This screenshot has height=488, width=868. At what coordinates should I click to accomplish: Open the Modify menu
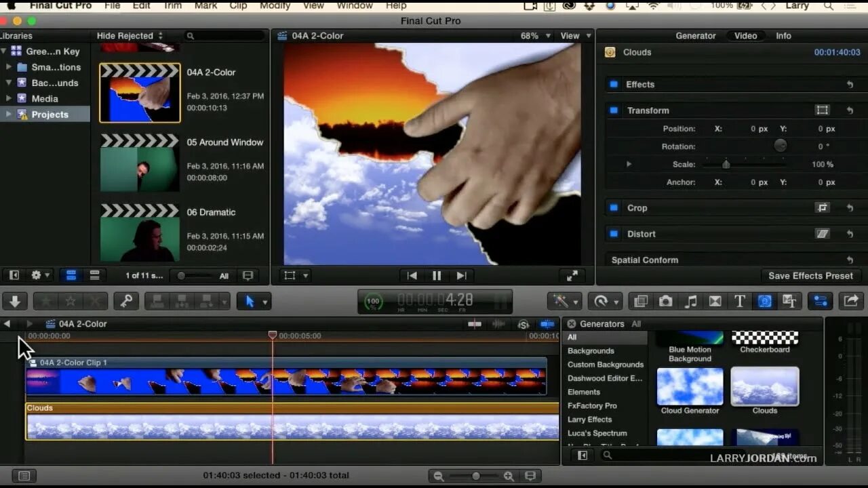[x=277, y=5]
